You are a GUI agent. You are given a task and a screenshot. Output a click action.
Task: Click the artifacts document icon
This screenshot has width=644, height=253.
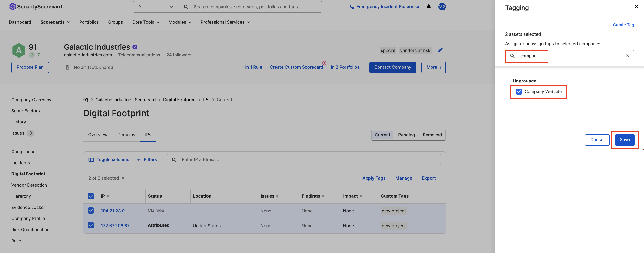click(67, 67)
